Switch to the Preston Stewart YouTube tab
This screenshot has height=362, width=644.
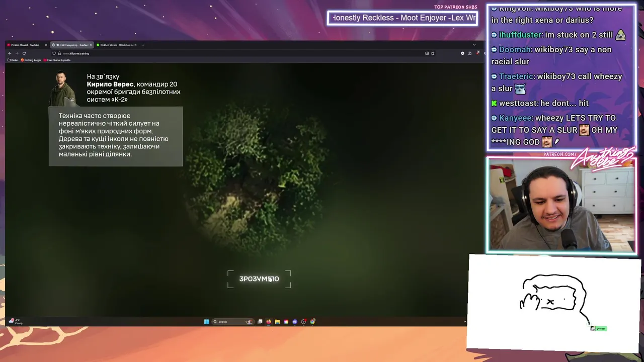coord(26,45)
